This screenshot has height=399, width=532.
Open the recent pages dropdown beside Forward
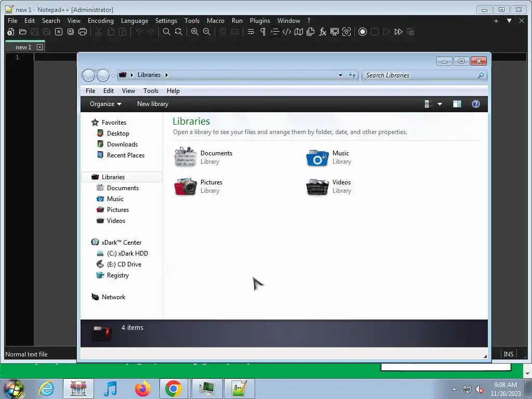pos(113,75)
